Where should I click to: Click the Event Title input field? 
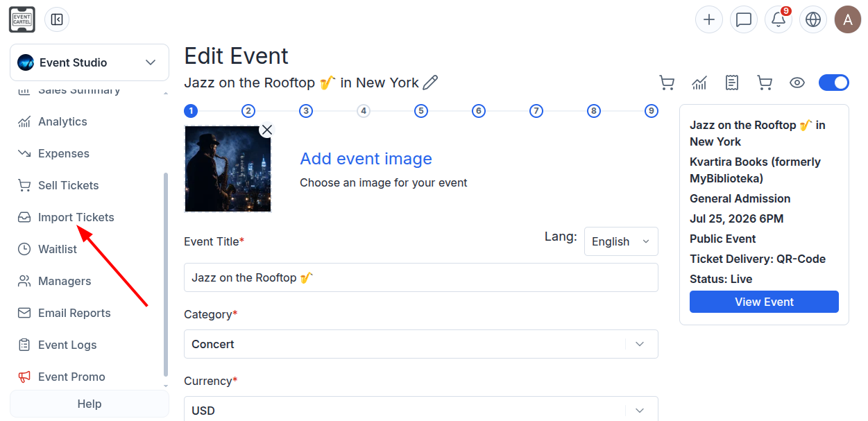[x=421, y=277]
